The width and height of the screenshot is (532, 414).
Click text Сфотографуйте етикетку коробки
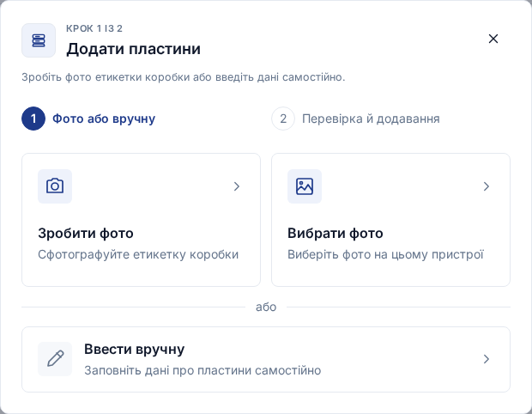[x=138, y=254]
